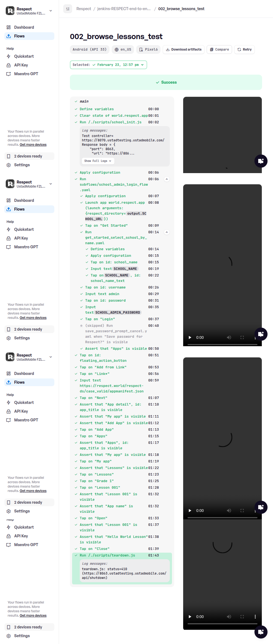Viewport: 273px width, 644px height.
Task: Click the device icon on Pixel6 chip
Action: click(141, 49)
